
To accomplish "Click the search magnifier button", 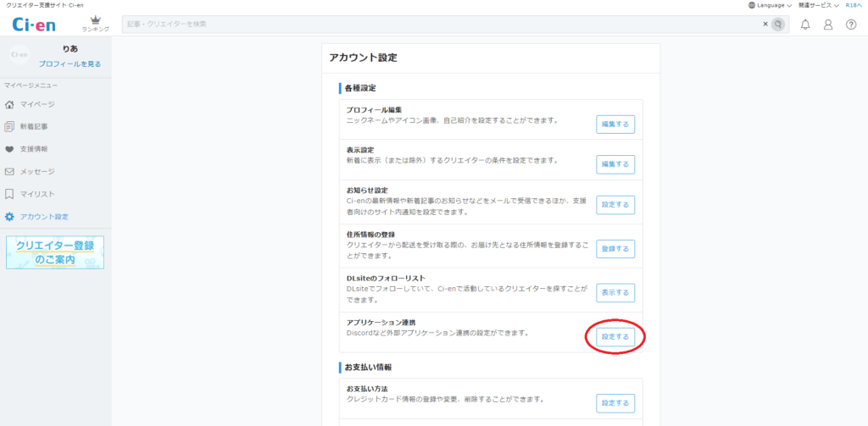I will pyautogui.click(x=777, y=25).
